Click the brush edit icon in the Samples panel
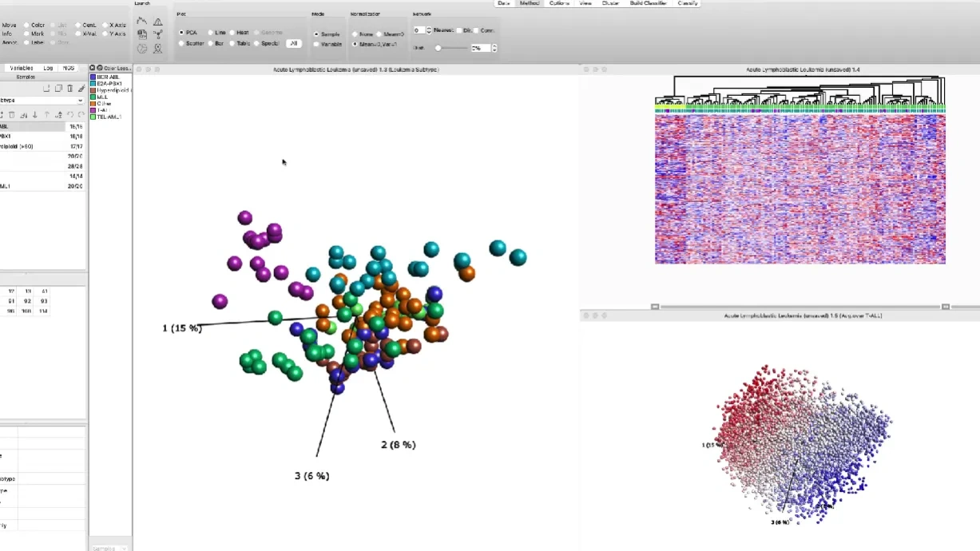The width and height of the screenshot is (980, 551). point(81,88)
